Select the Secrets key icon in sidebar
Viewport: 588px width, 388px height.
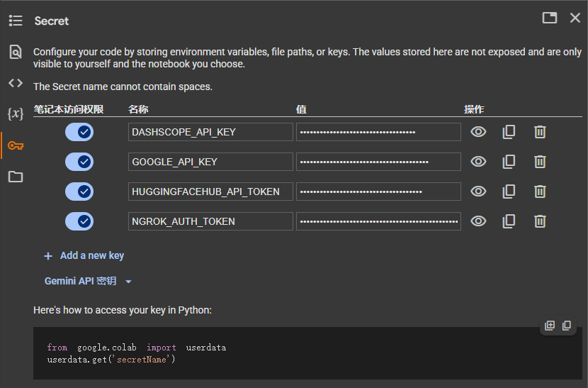tap(16, 145)
